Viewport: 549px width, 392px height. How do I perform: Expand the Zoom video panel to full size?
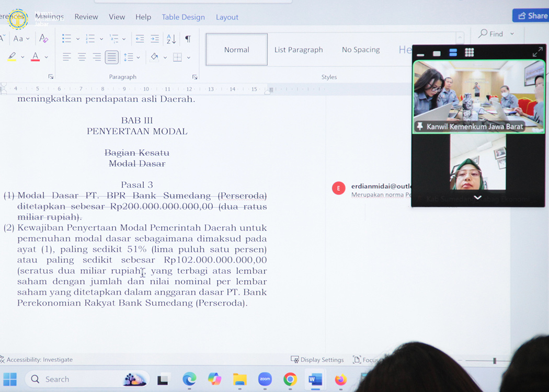point(537,52)
